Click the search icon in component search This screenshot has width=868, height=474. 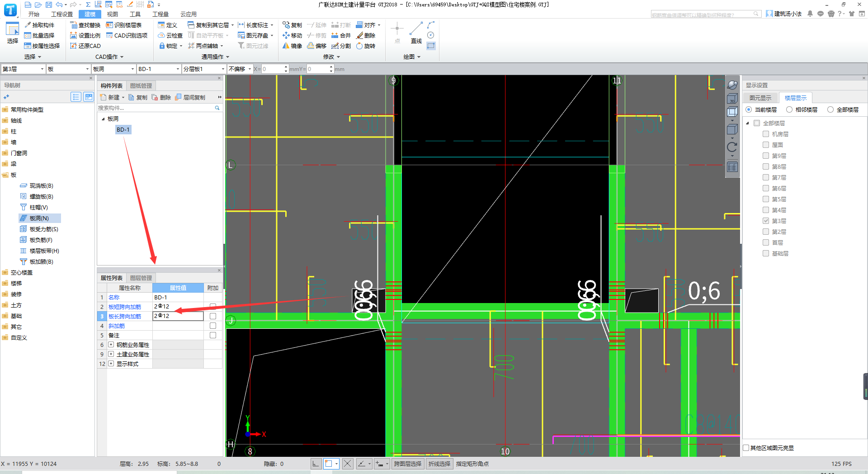[x=217, y=108]
